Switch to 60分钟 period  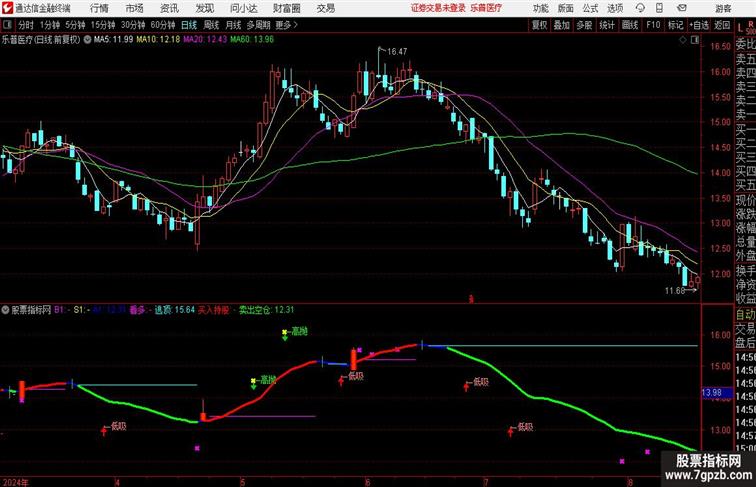click(163, 25)
